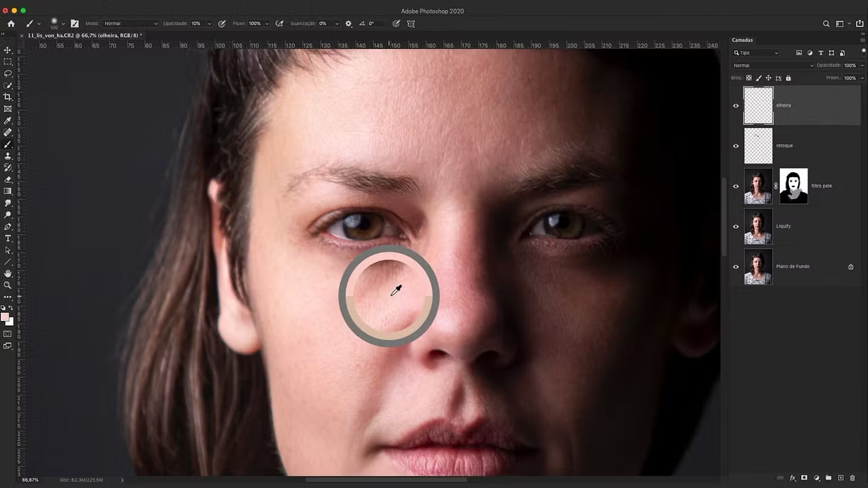Open the Add layer mask icon
The image size is (868, 488).
(x=804, y=477)
